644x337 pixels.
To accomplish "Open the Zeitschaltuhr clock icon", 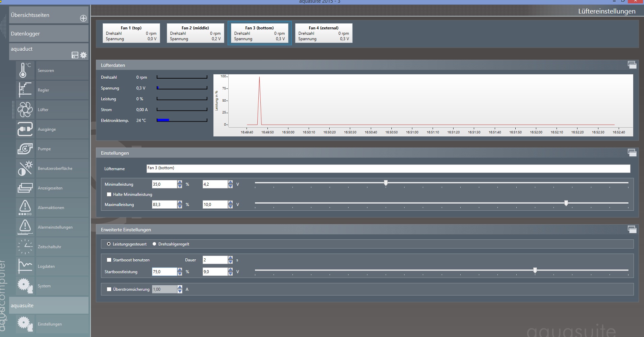I will (25, 247).
